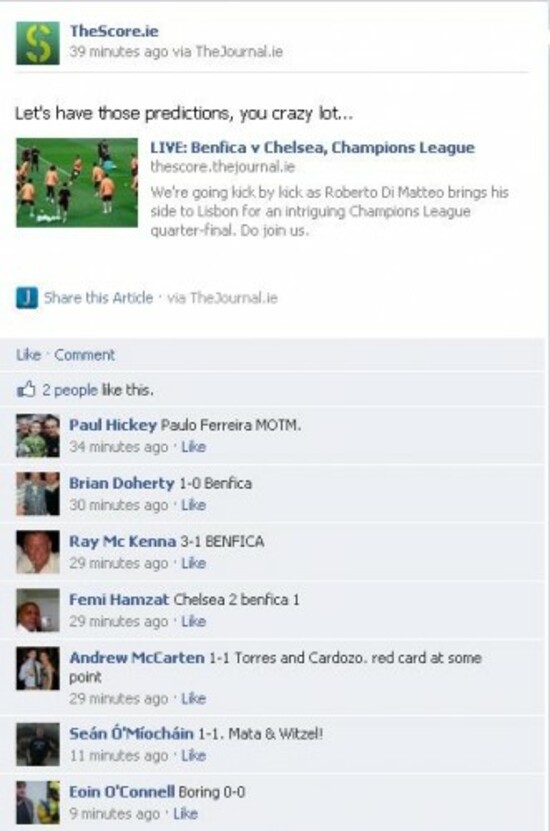Open Paul Hickey's profile picture
This screenshot has width=550, height=831.
(38, 436)
